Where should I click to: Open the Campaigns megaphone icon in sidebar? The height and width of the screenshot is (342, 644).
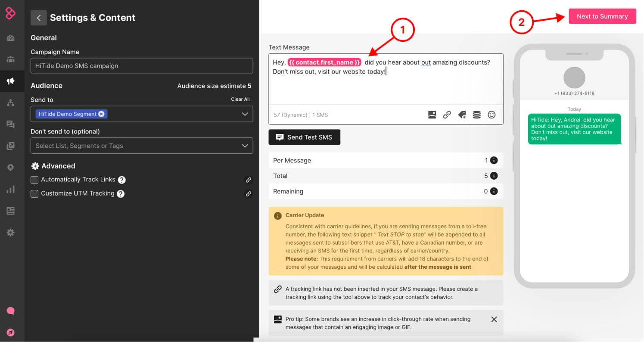[11, 81]
